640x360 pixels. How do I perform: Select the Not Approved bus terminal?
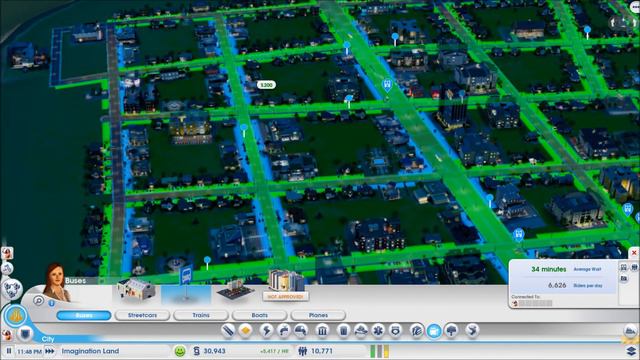click(x=286, y=285)
